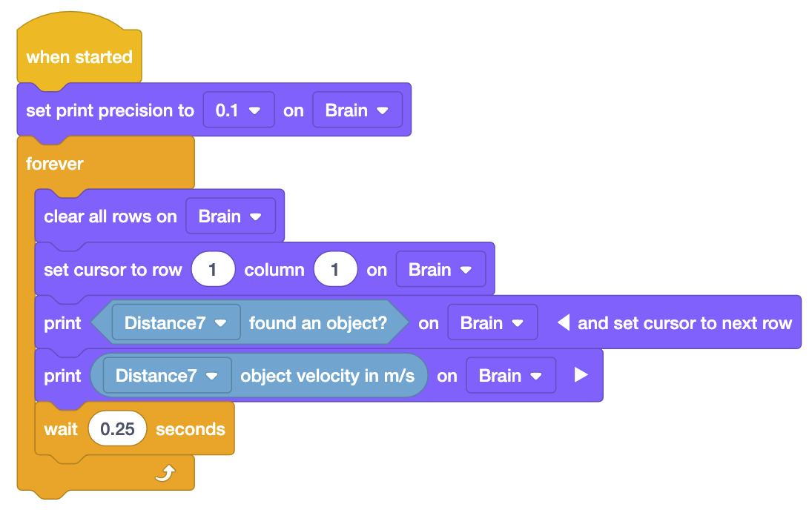Image resolution: width=812 pixels, height=510 pixels.
Task: Select the Distance7 found an object hexagon block
Action: click(x=319, y=322)
